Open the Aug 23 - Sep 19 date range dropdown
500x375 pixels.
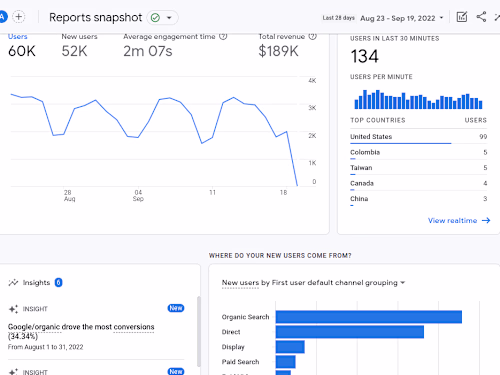click(x=402, y=18)
